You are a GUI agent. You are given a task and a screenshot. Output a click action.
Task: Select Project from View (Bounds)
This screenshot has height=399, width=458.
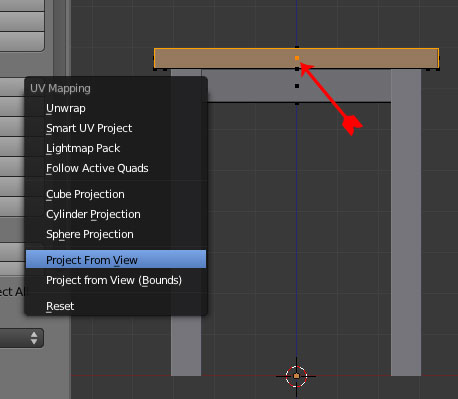(x=116, y=280)
